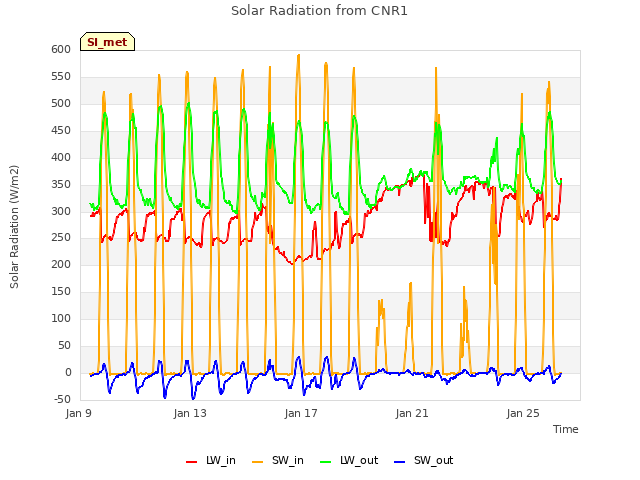The image size is (640, 480).
Task: Click the 500 y-axis tick label
Action: (x=61, y=103)
